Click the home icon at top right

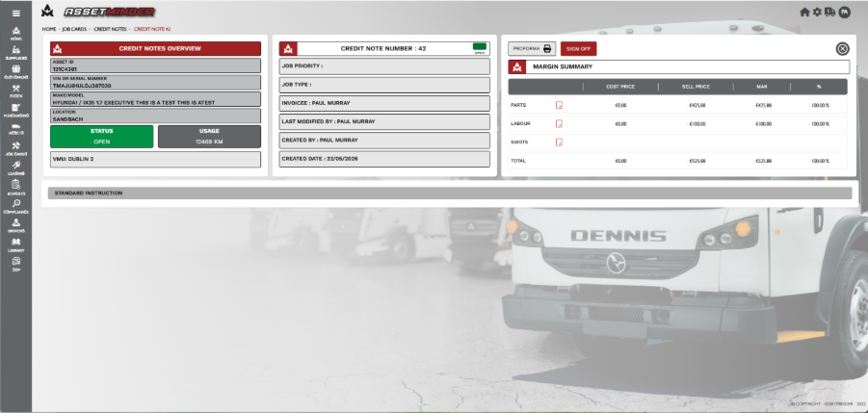click(x=804, y=13)
